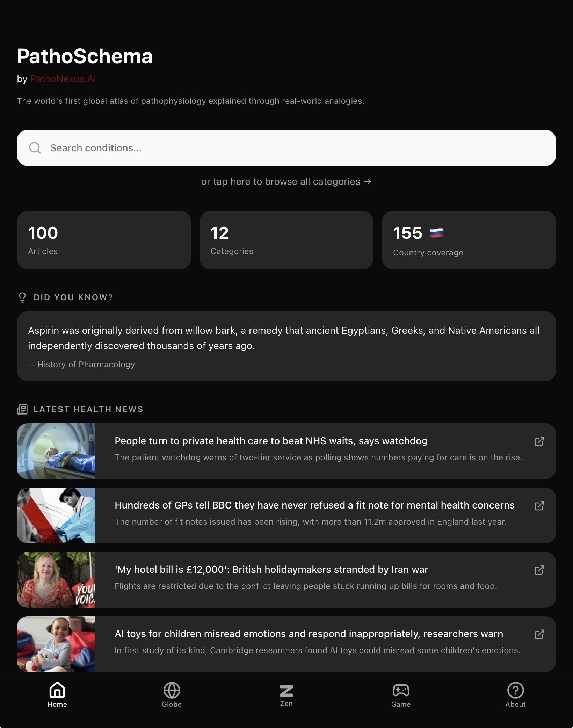Open the Zen mode icon
573x728 pixels.
pyautogui.click(x=286, y=691)
